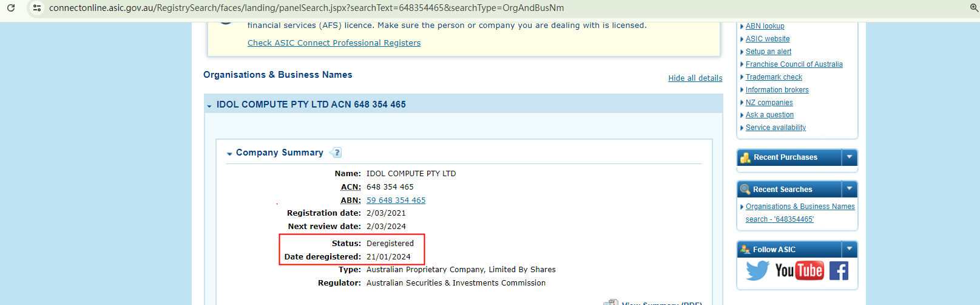Click Australian Securities & Investments Commission regulator value
The height and width of the screenshot is (305, 980).
click(x=456, y=283)
